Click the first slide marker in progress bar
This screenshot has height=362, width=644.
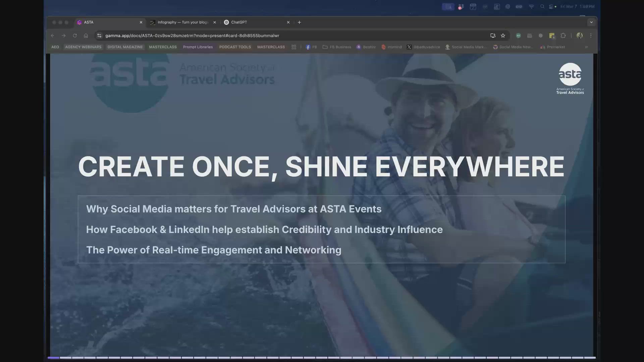[53, 358]
